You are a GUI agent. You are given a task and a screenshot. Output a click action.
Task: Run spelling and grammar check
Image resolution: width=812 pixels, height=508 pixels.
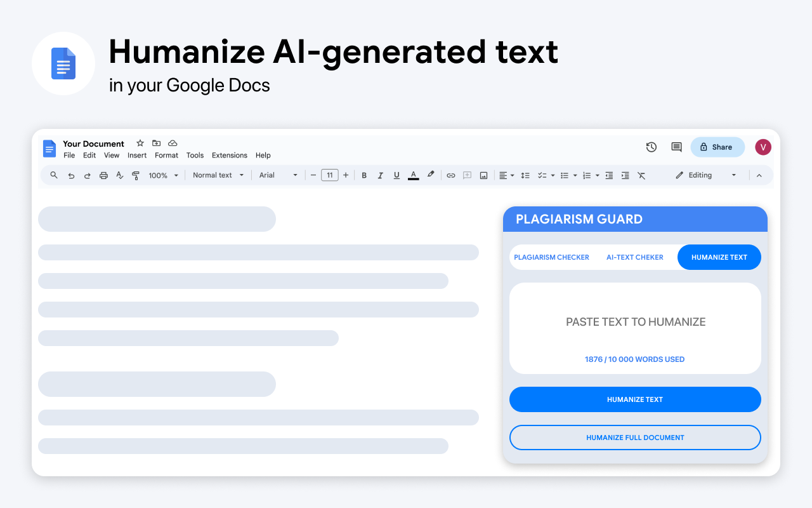(x=120, y=176)
